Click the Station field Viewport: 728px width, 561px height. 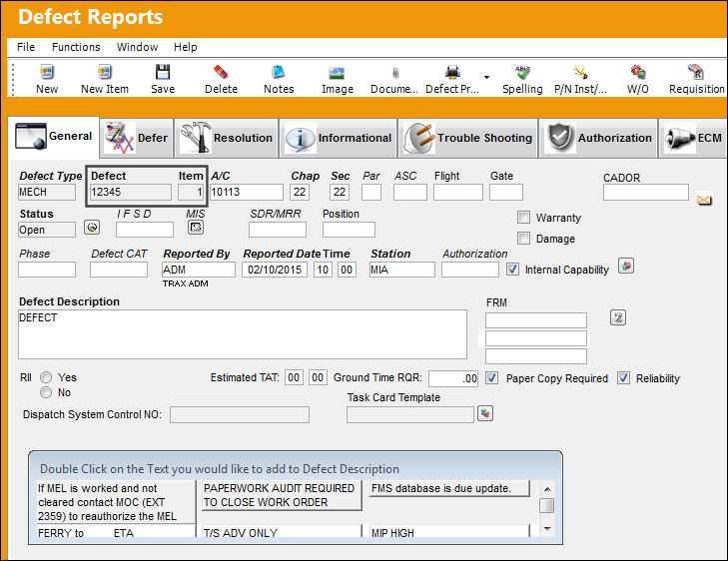402,270
